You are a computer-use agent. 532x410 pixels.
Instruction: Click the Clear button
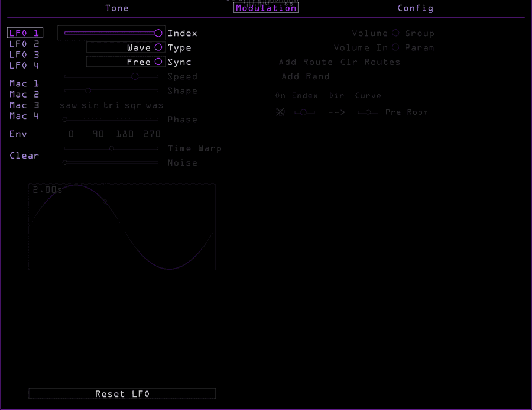pos(24,156)
